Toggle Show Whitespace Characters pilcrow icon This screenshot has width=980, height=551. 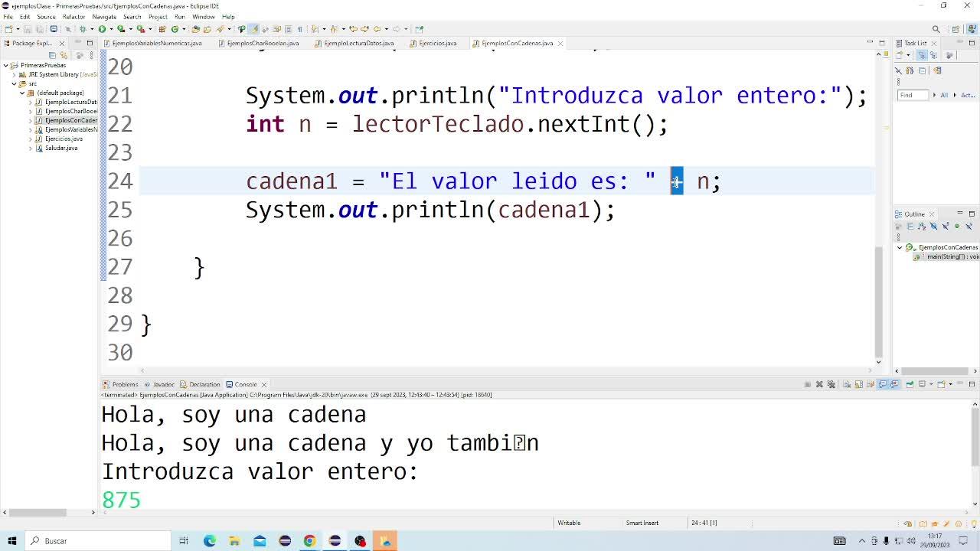(299, 29)
